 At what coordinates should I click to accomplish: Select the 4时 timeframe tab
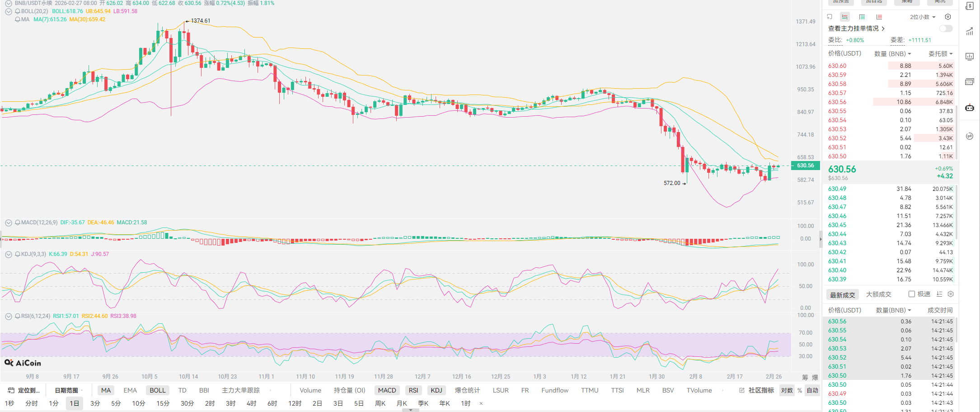coord(251,403)
